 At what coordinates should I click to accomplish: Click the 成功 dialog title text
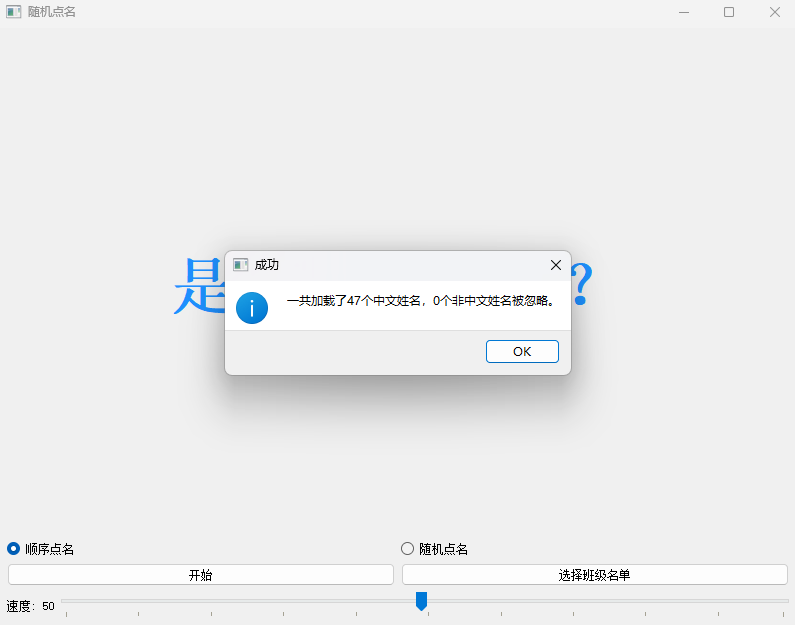pyautogui.click(x=267, y=265)
